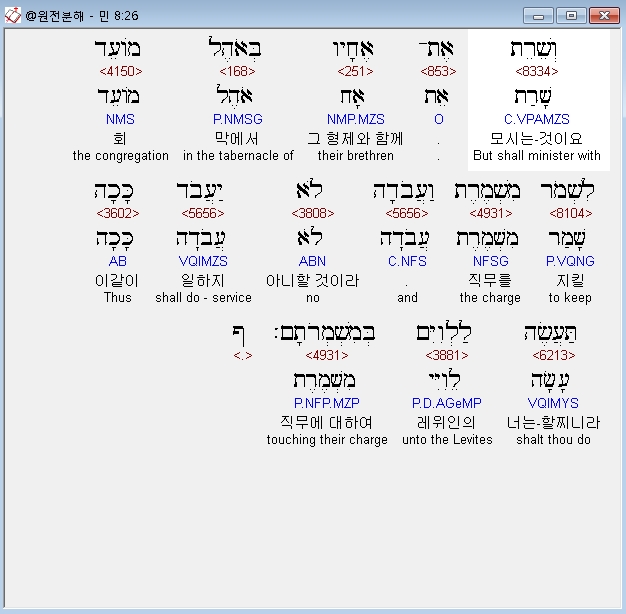Select Korean gloss 아니할 것이라
This screenshot has height=614, width=626.
313,280
